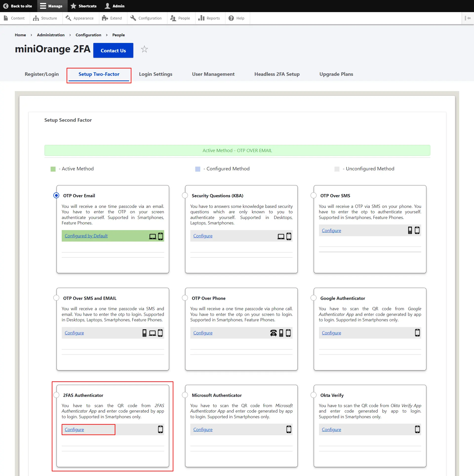Click smartphone icon in 2FAS Authenticator card
This screenshot has width=474, height=476.
pos(160,429)
